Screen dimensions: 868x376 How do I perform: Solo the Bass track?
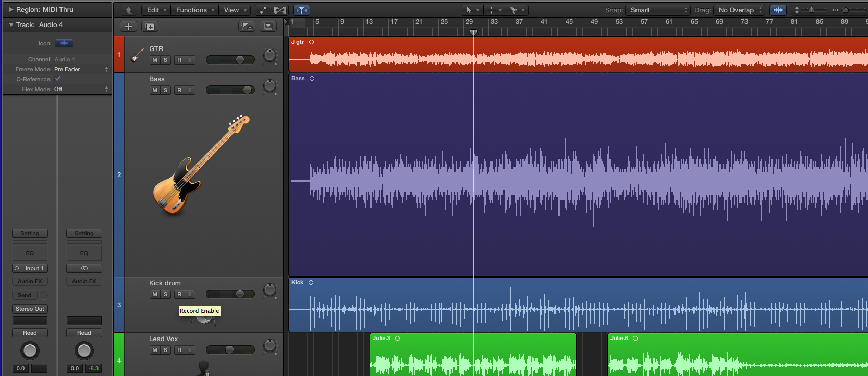pos(165,90)
